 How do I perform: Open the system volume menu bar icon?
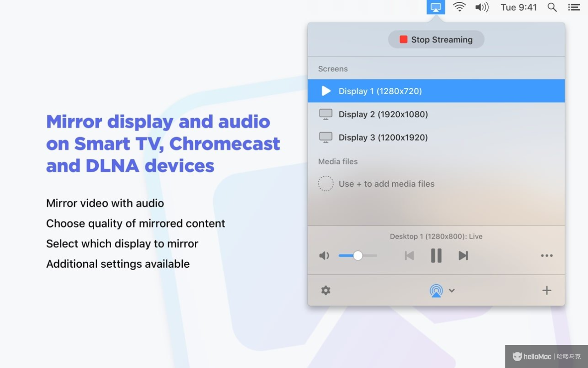click(482, 7)
